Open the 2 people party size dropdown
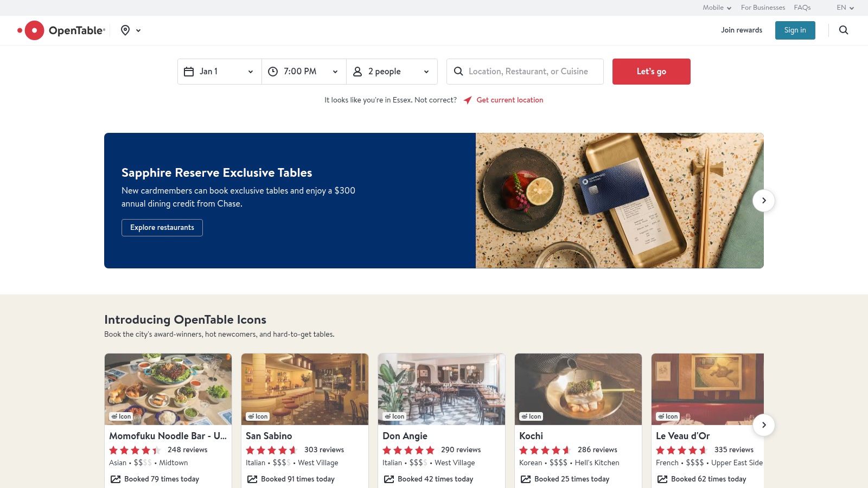The image size is (868, 488). 392,72
